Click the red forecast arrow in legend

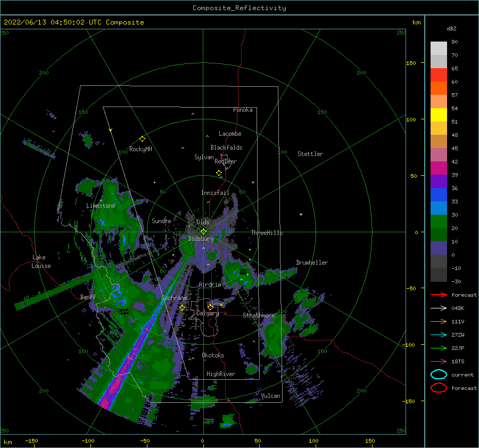click(x=439, y=295)
